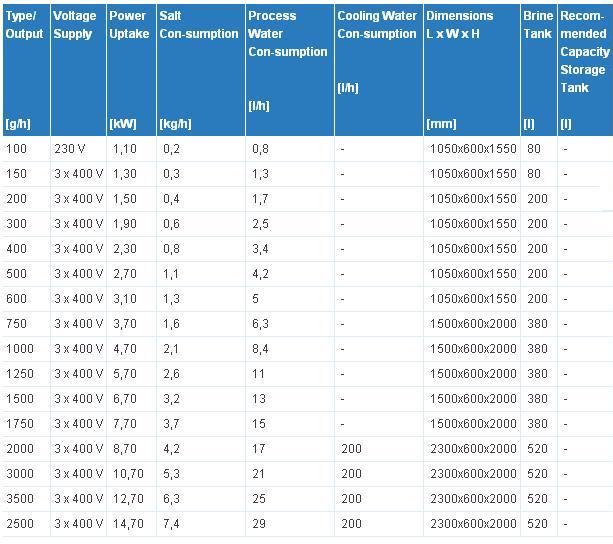Click the 'Cooling Water Con-sumption' header
Viewport: 613px width, 544px height.
click(379, 70)
